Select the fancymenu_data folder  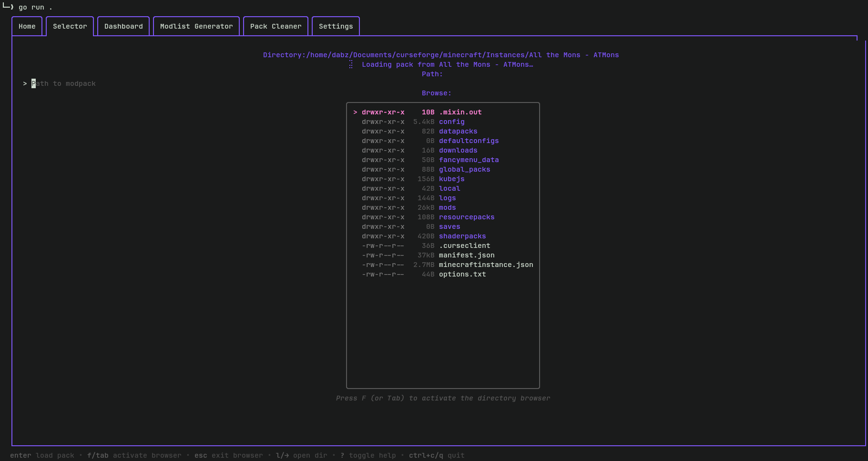pyautogui.click(x=443, y=160)
